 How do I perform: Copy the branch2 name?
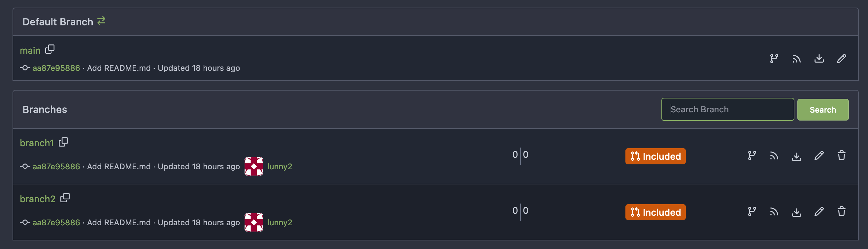coord(65,198)
